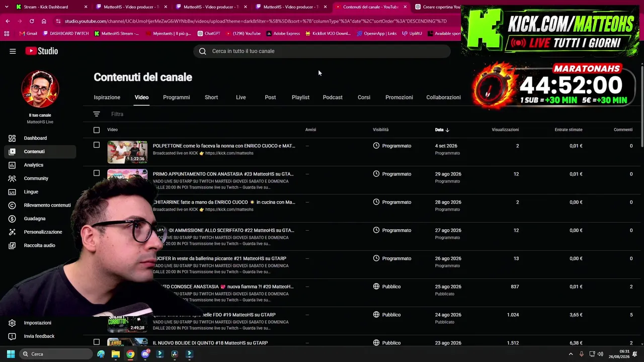Viewport: 644px width, 362px height.
Task: Open Raccolta audio sidebar icon
Action: (x=12, y=245)
